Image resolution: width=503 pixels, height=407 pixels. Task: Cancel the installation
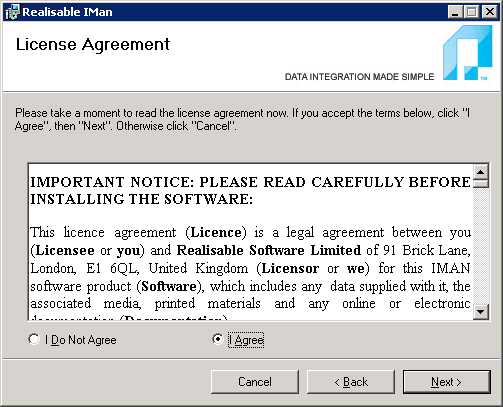point(255,382)
